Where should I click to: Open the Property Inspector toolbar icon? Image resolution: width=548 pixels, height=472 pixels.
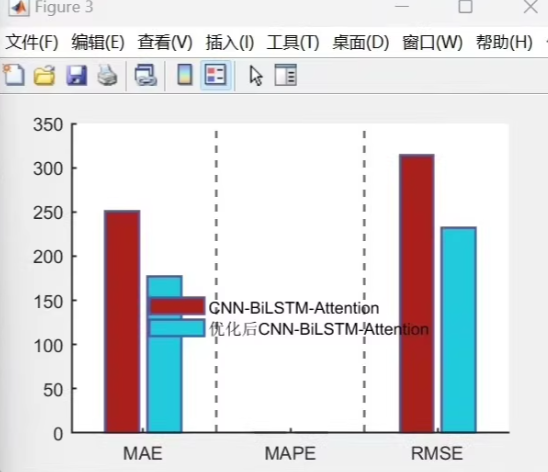pos(286,75)
